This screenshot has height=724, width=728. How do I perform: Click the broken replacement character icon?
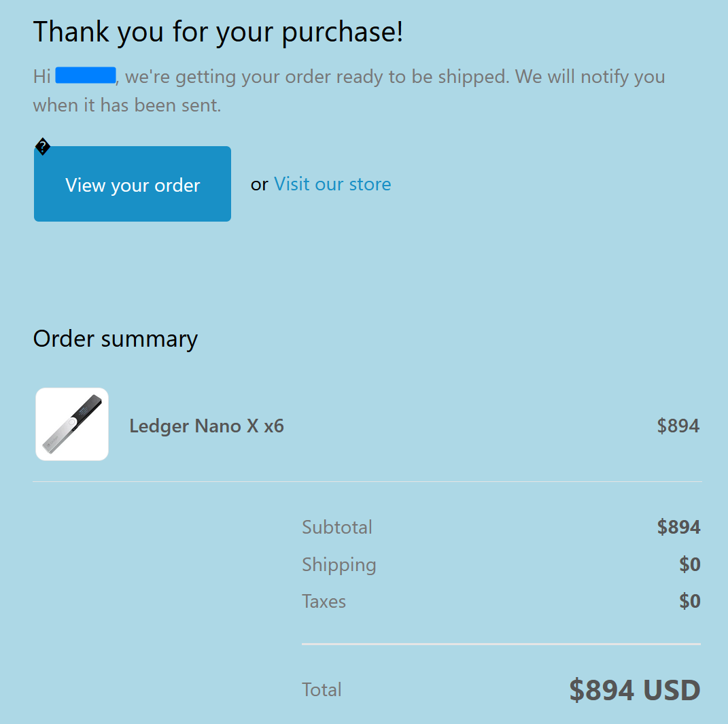(42, 147)
